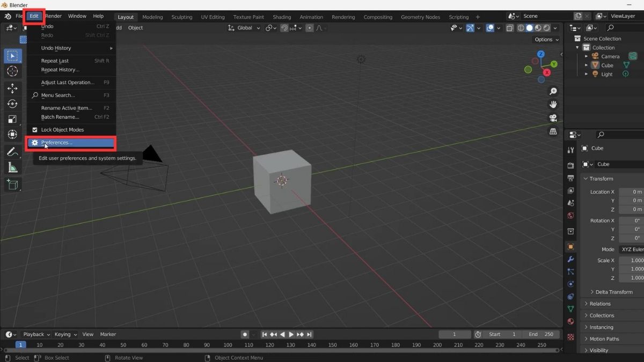Toggle Show Gizmo button
Image resolution: width=644 pixels, height=362 pixels.
coord(471,28)
